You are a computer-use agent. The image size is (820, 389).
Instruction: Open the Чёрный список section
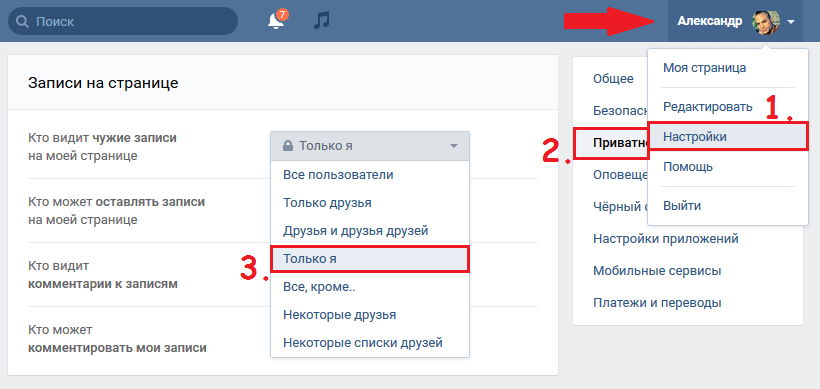620,207
